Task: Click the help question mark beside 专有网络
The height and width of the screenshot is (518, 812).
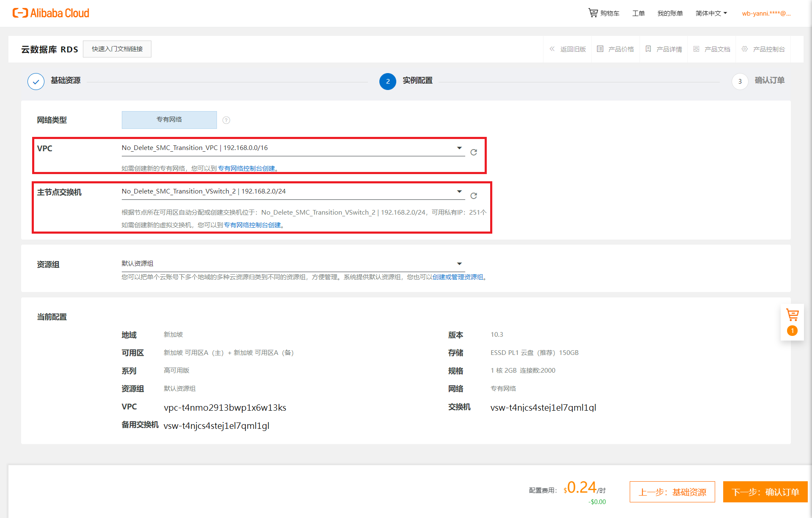Action: click(226, 120)
